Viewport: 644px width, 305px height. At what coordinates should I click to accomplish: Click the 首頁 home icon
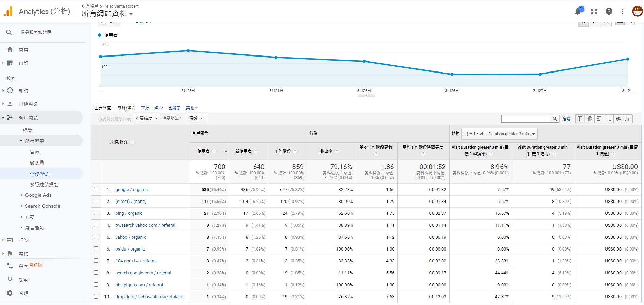coord(10,50)
